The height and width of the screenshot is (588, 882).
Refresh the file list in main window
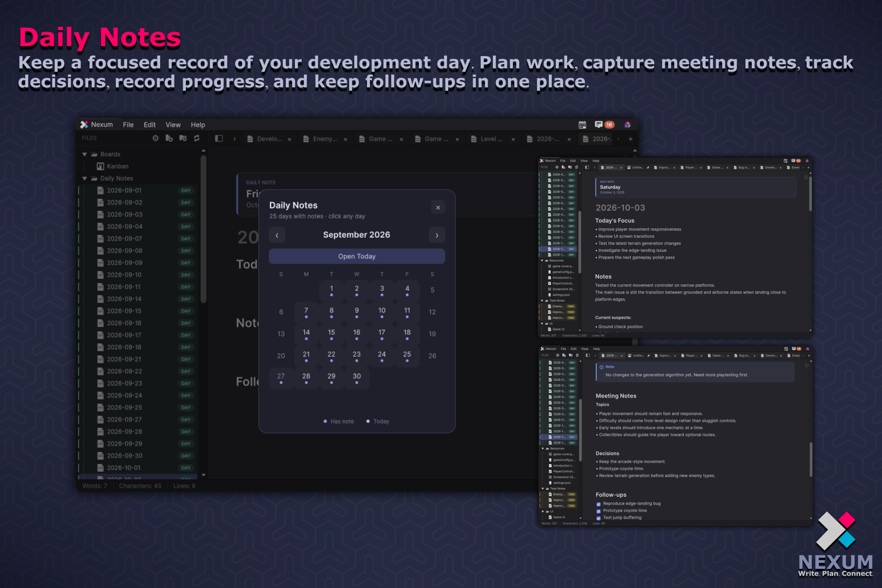pos(197,138)
